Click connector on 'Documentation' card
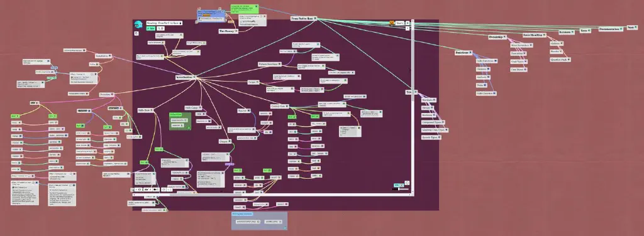This screenshot has width=644, height=236. click(x=621, y=29)
